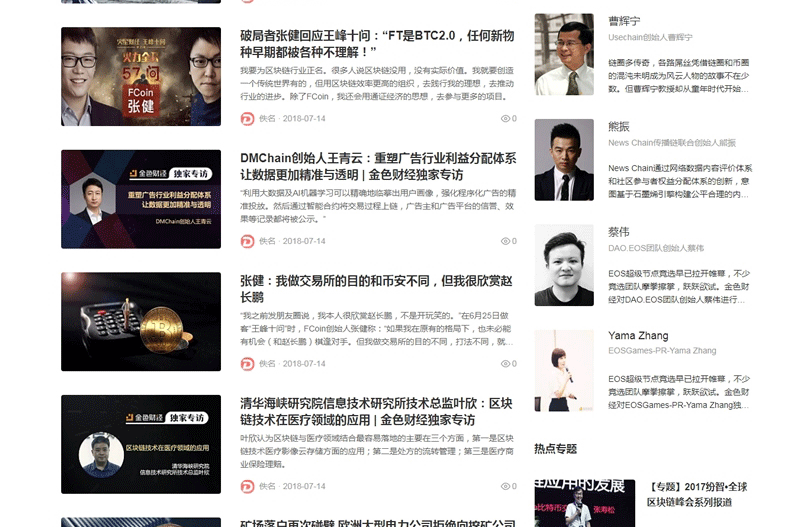The height and width of the screenshot is (527, 800).
Task: Open 蔡伟 profile photo
Action: click(x=564, y=265)
